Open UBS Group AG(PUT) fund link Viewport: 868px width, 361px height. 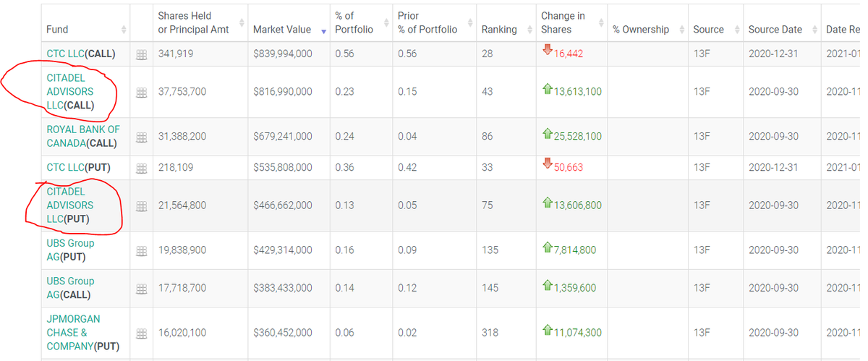tap(70, 250)
